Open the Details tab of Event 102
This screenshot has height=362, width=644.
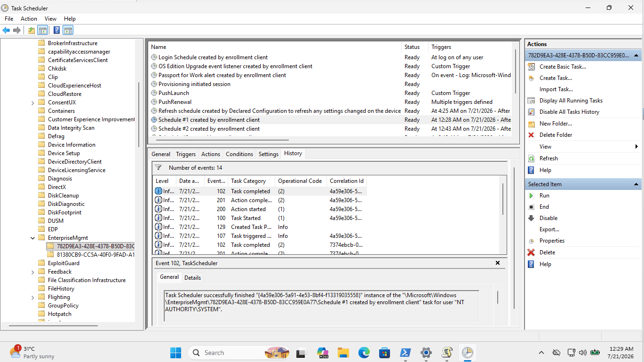192,278
